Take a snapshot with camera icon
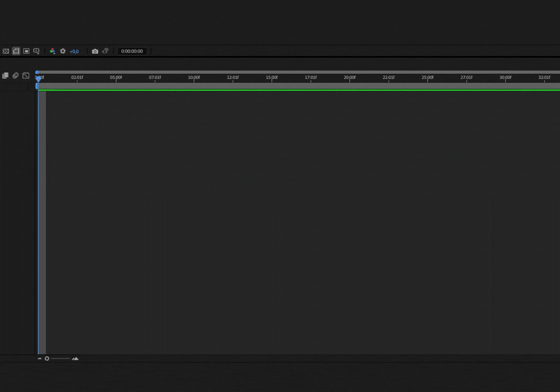This screenshot has width=560, height=392. pyautogui.click(x=95, y=51)
